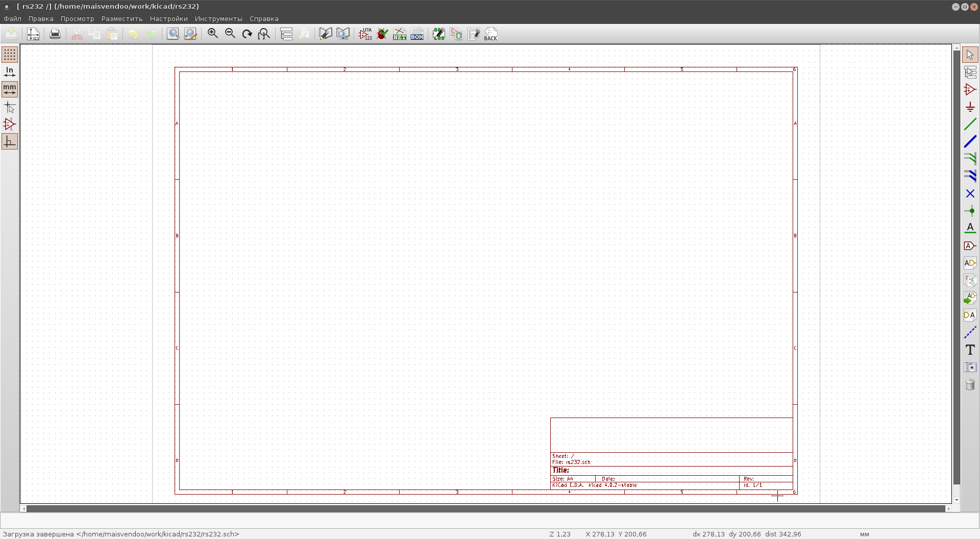The image size is (980, 539).
Task: Open the Справка menu
Action: coord(264,19)
